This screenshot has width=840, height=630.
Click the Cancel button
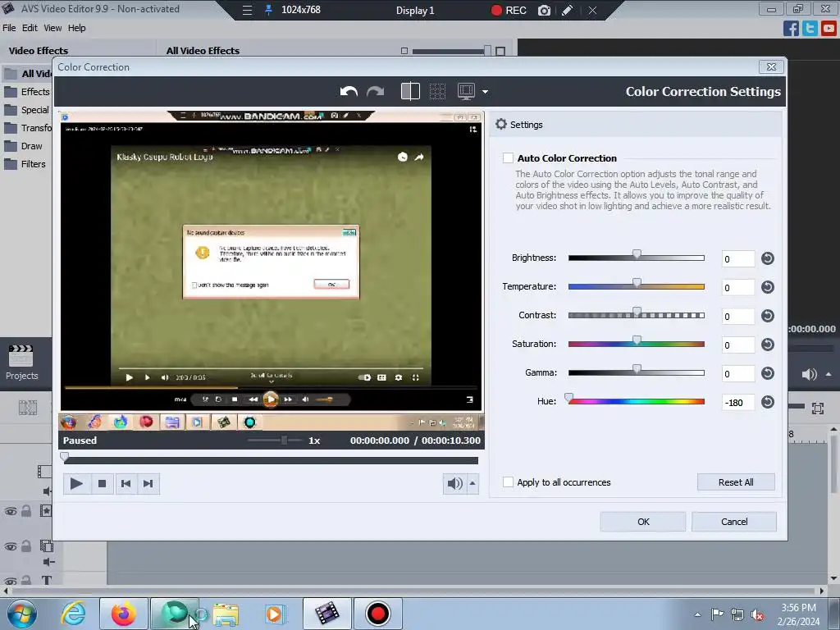734,522
